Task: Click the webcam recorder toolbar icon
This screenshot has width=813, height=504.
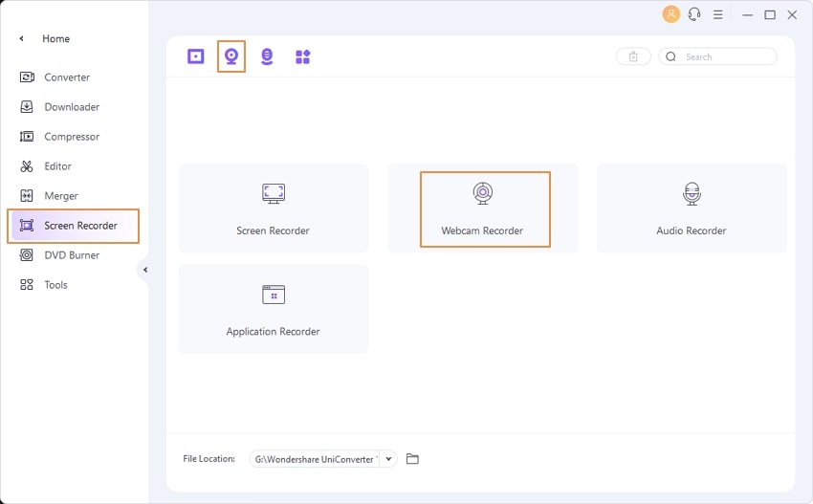Action: (231, 56)
